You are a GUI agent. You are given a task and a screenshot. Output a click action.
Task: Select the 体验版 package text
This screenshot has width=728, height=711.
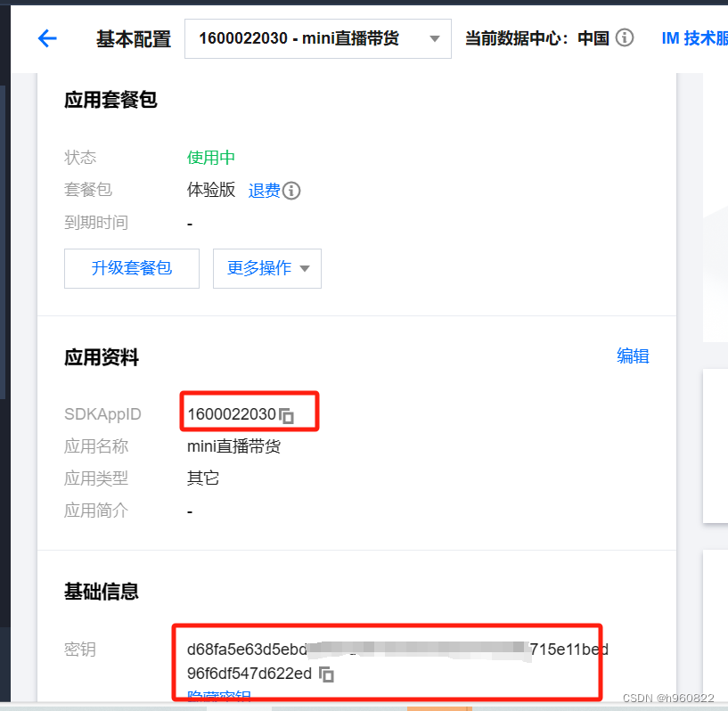(211, 190)
